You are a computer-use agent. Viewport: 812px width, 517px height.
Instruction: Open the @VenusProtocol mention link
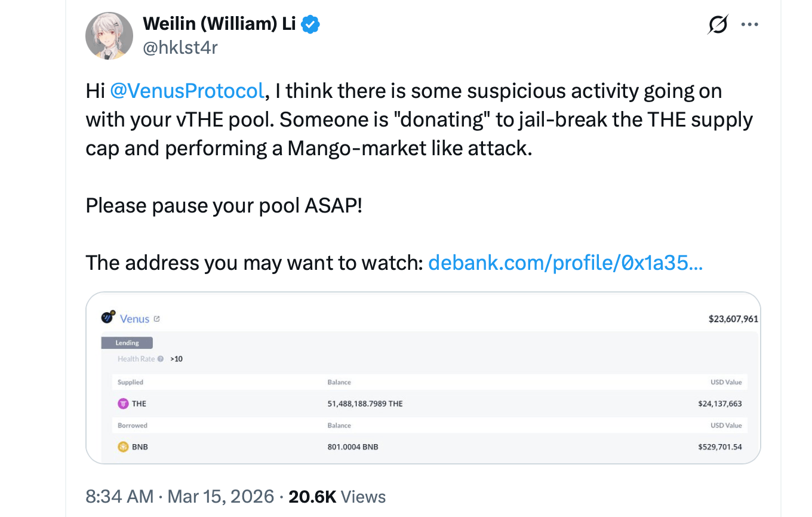point(187,91)
